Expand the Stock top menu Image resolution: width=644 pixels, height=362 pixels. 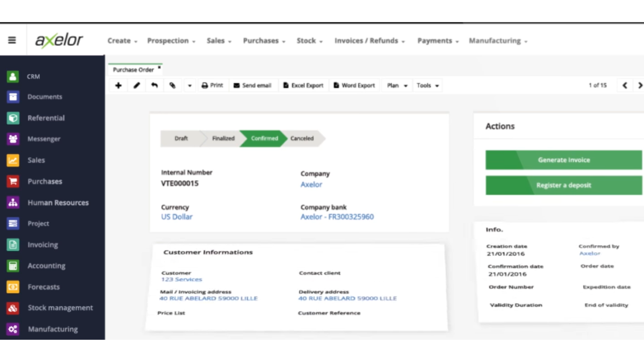[x=310, y=41]
